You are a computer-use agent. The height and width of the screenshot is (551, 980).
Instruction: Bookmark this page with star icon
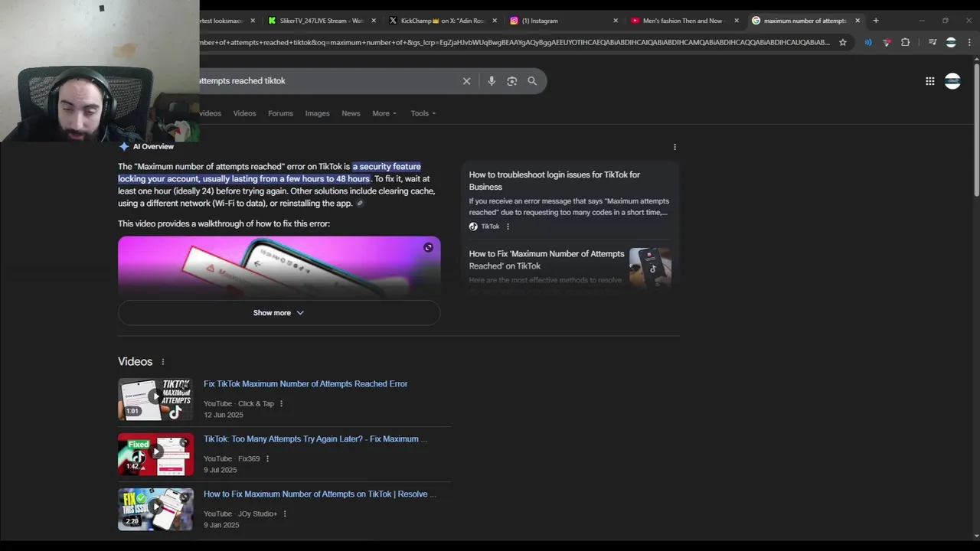(843, 42)
